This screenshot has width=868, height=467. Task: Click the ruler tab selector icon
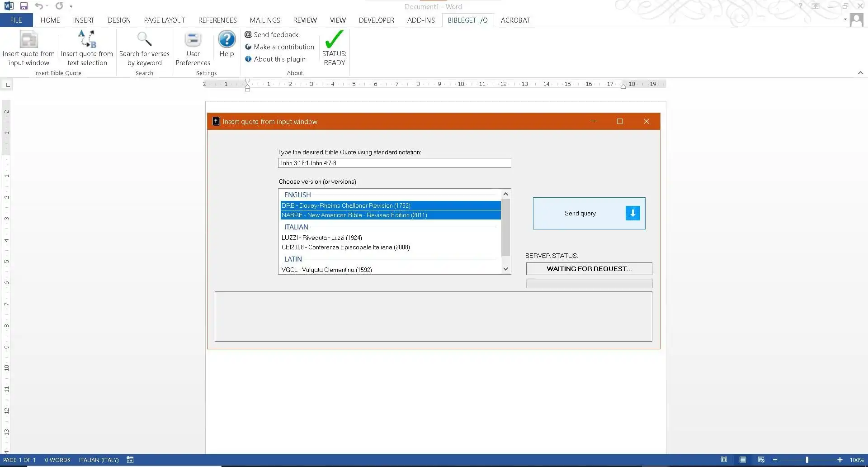8,85
